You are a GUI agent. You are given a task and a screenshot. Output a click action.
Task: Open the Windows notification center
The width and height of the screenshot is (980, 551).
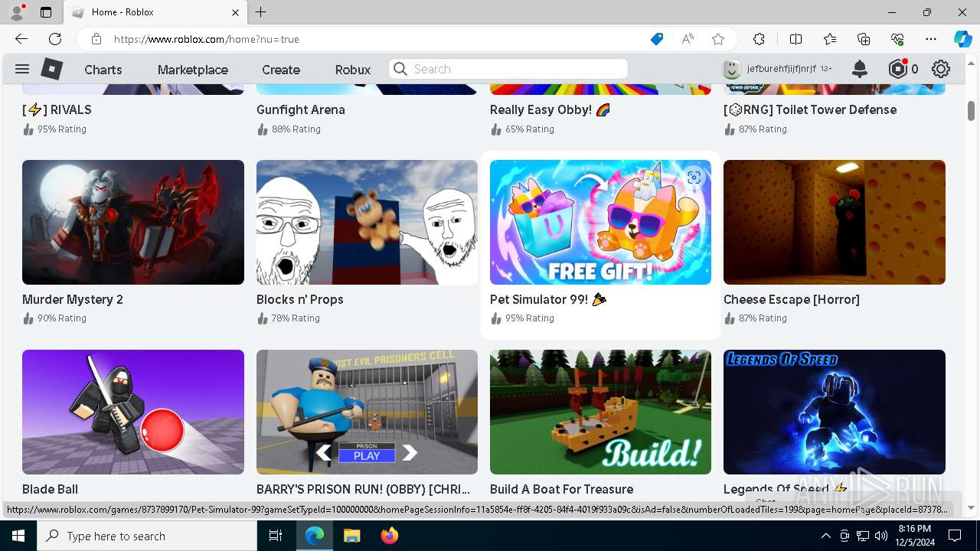(955, 536)
